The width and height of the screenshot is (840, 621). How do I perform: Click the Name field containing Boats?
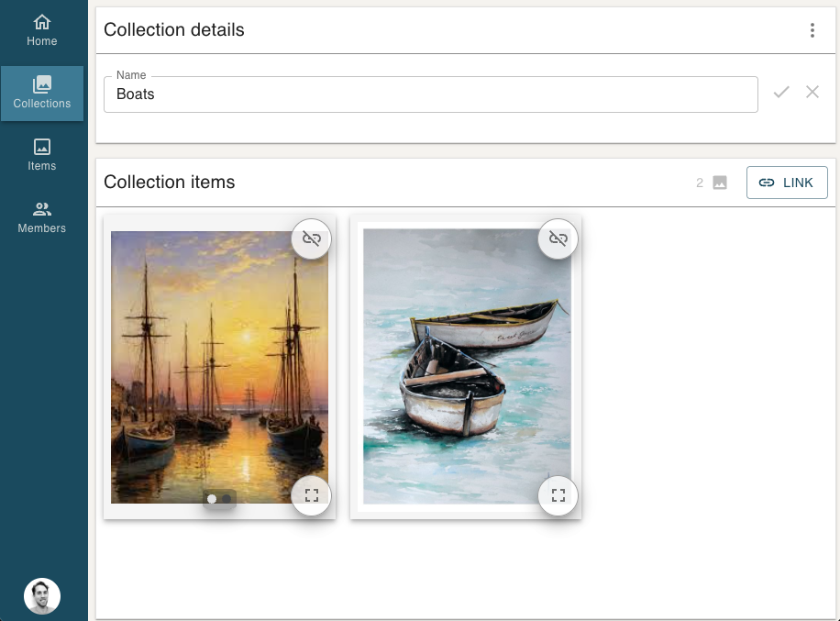(430, 94)
